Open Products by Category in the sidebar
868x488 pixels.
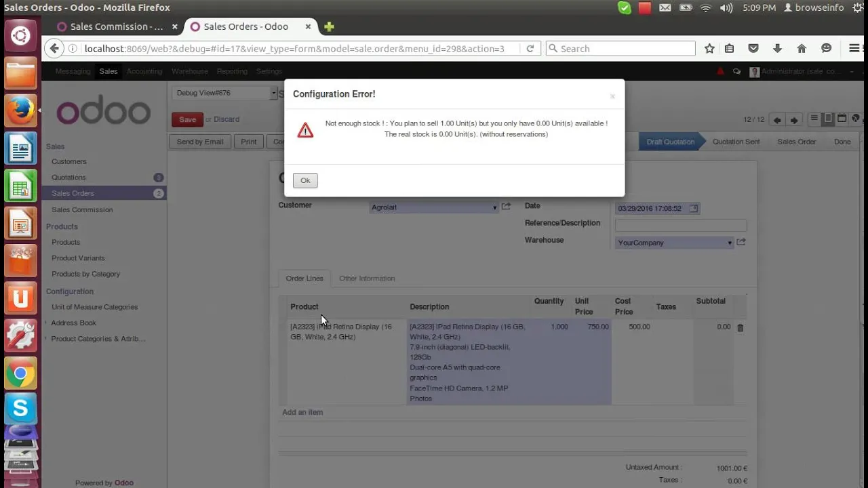pyautogui.click(x=85, y=274)
